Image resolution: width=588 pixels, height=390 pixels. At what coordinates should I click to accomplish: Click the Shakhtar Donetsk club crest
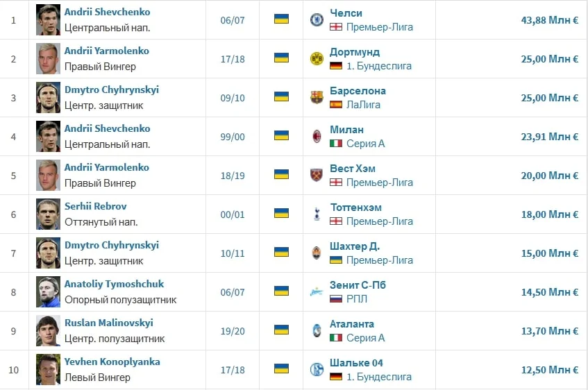317,253
